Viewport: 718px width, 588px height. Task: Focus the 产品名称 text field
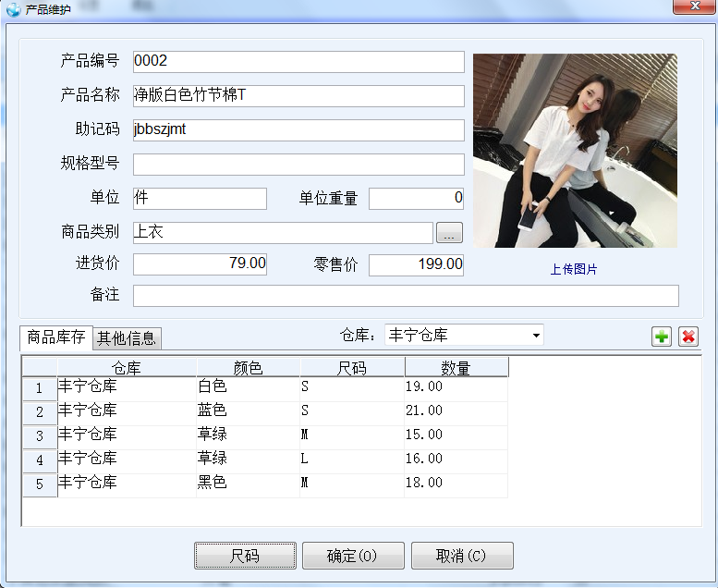pyautogui.click(x=298, y=96)
